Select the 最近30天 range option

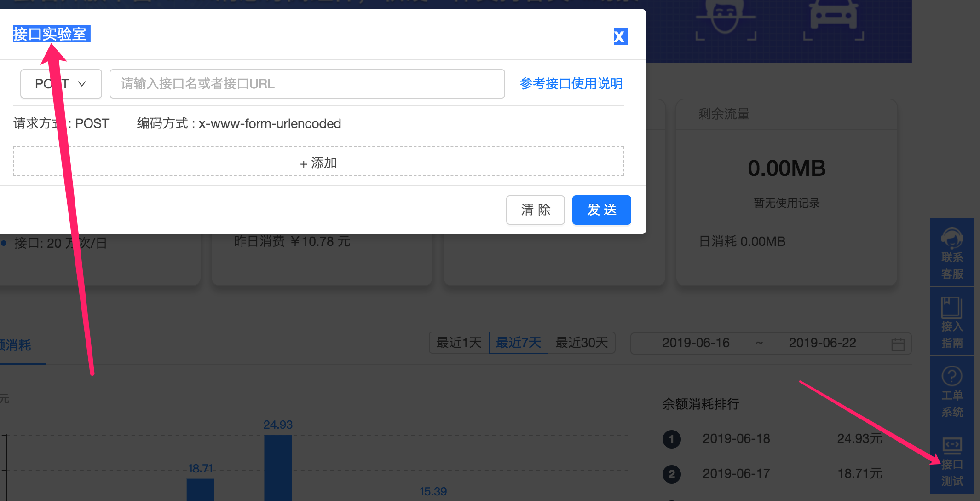tap(582, 343)
